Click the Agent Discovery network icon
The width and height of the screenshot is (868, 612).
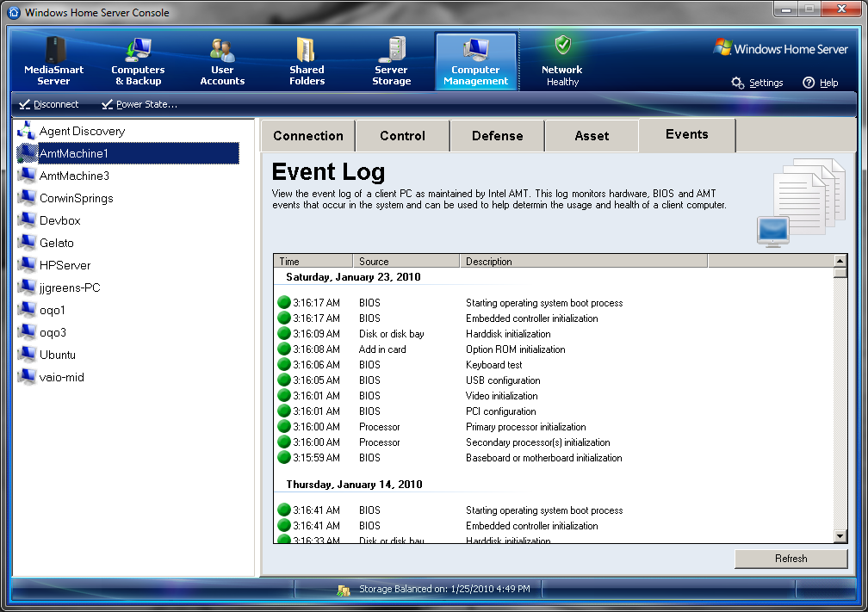[26, 130]
